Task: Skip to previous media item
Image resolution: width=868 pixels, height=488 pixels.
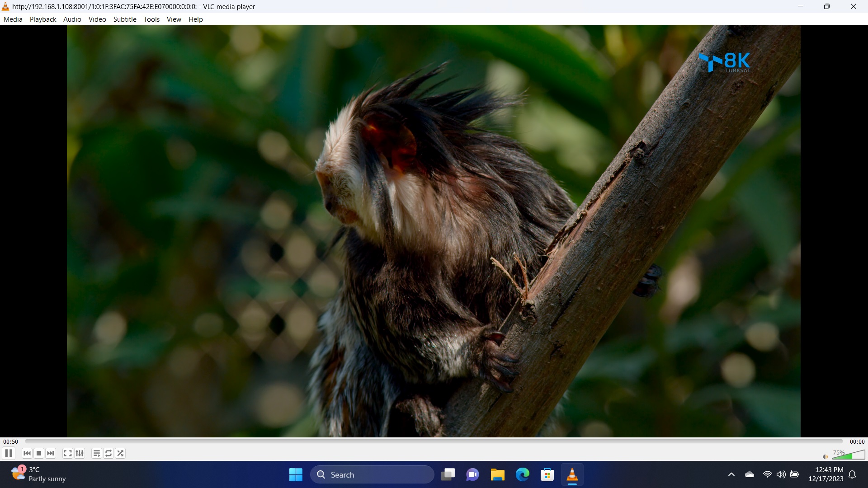Action: (x=27, y=453)
